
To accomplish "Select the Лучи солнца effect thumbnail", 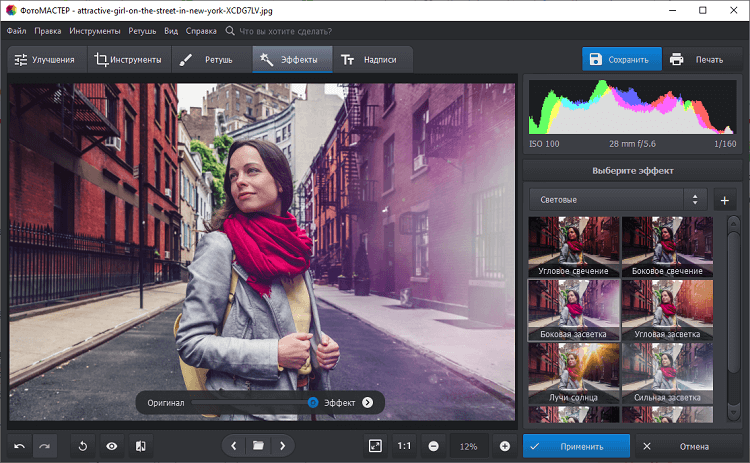I will [573, 374].
